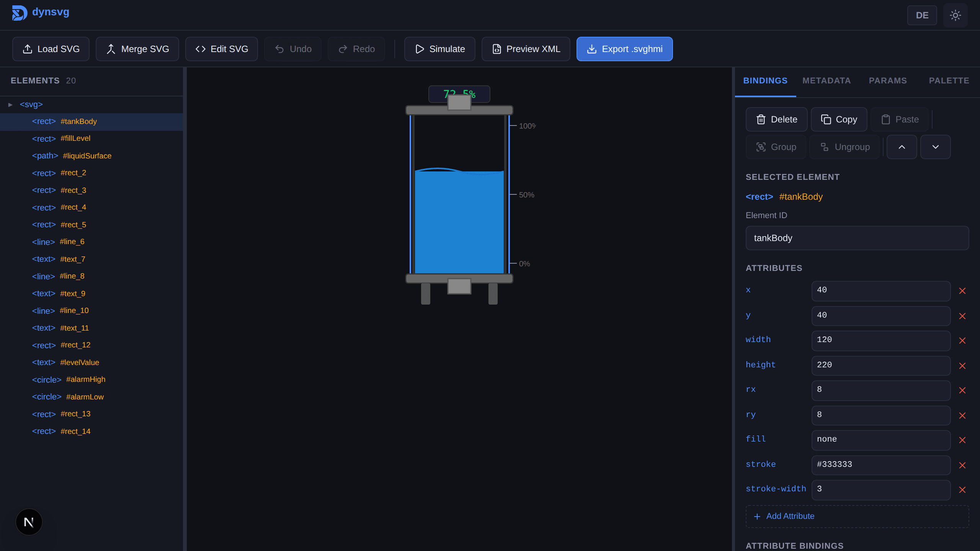Switch interface language to DE
Screen dimensions: 980x551
[x=922, y=15]
